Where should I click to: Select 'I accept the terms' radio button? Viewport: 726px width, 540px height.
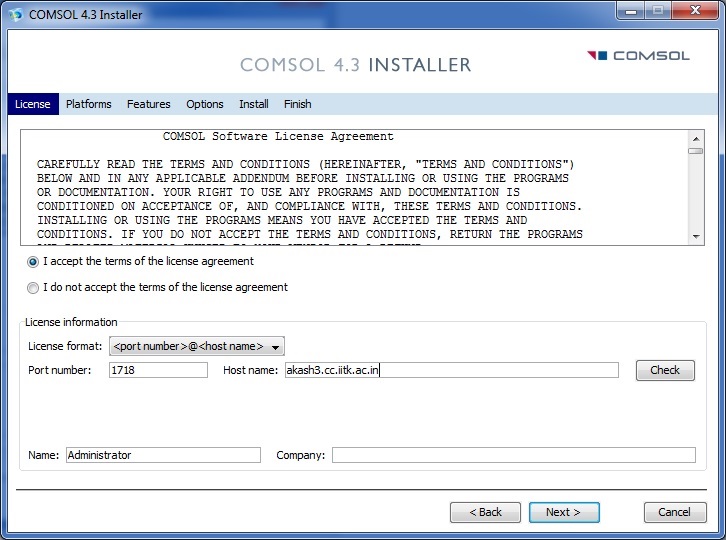pos(34,262)
